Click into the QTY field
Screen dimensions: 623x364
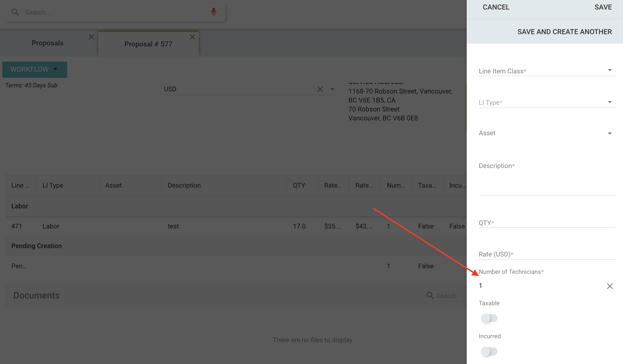[x=546, y=223]
